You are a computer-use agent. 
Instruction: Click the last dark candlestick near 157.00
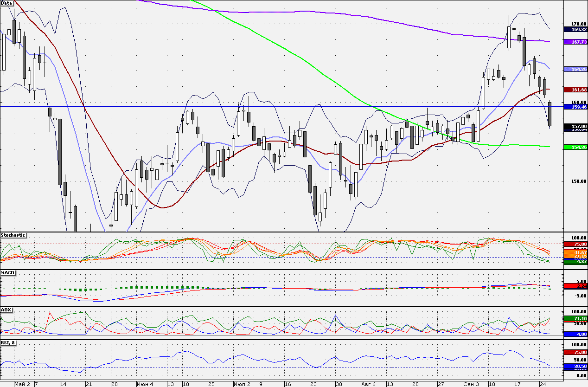tap(550, 114)
